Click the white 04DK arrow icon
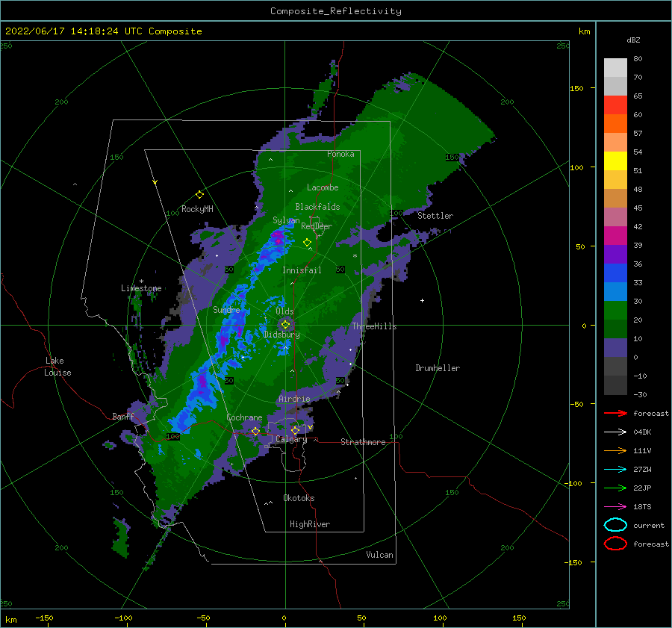The width and height of the screenshot is (672, 628). 615,432
